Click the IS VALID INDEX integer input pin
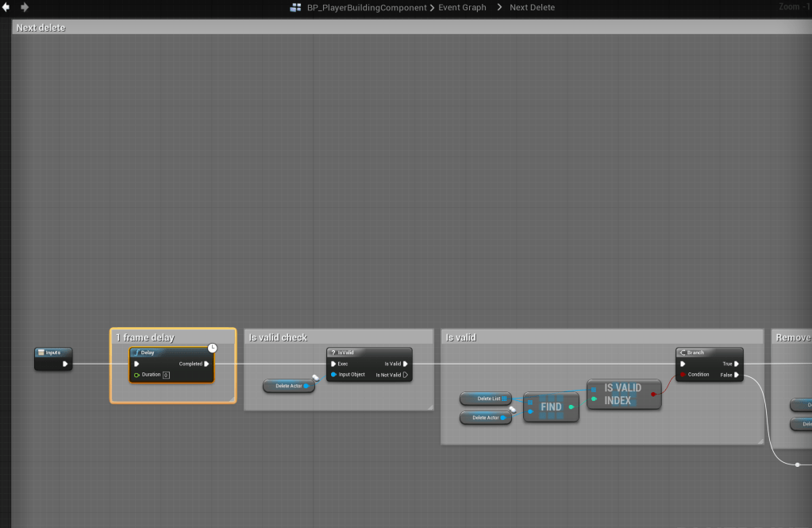Viewport: 812px width, 528px height. pos(594,399)
